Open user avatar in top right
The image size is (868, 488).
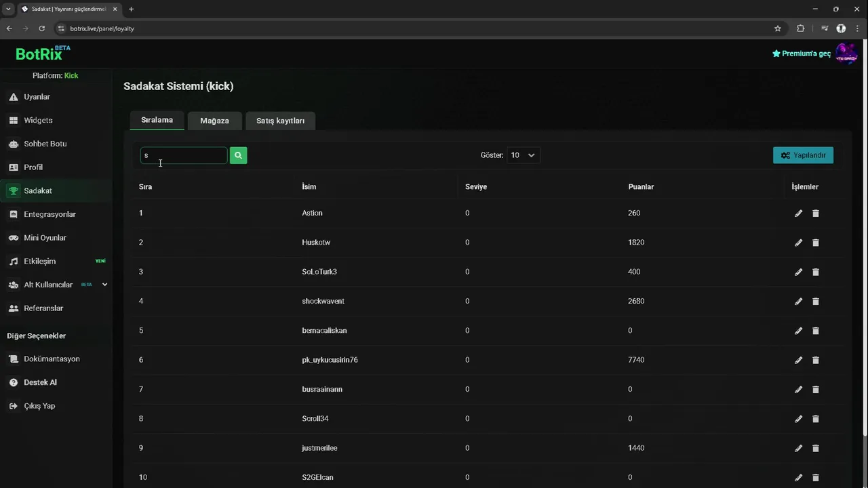point(846,54)
